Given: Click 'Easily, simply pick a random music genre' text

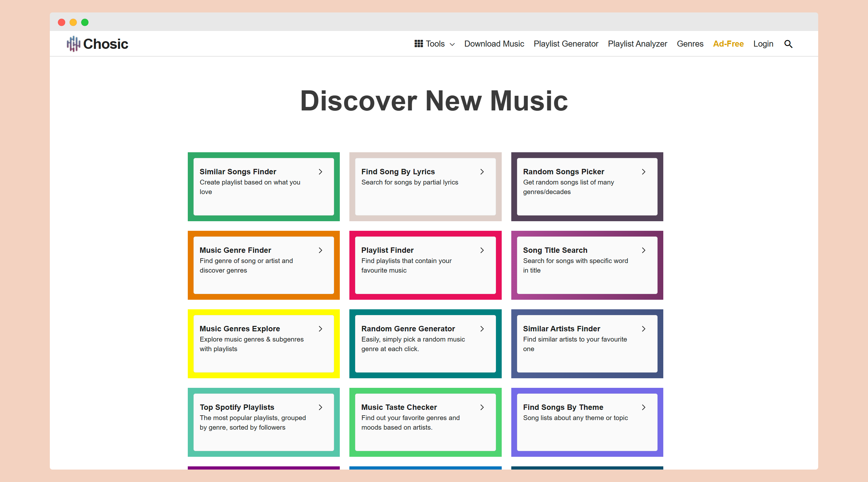Looking at the screenshot, I should click(413, 344).
